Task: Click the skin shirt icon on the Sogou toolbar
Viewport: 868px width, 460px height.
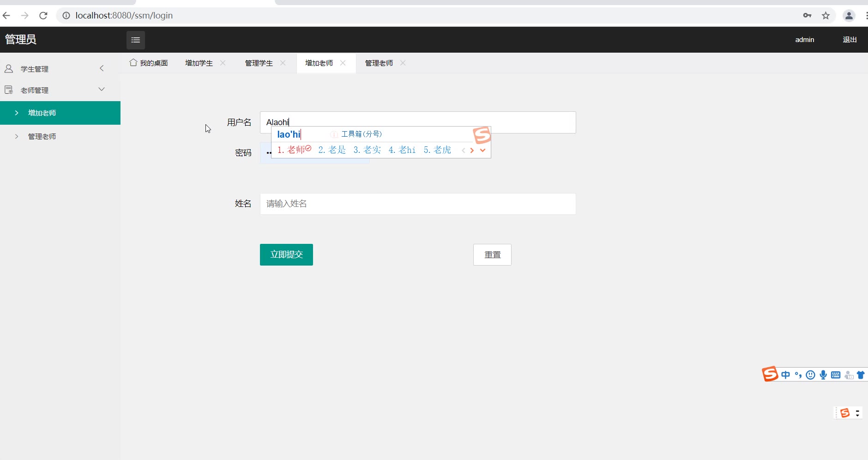Action: pyautogui.click(x=861, y=375)
